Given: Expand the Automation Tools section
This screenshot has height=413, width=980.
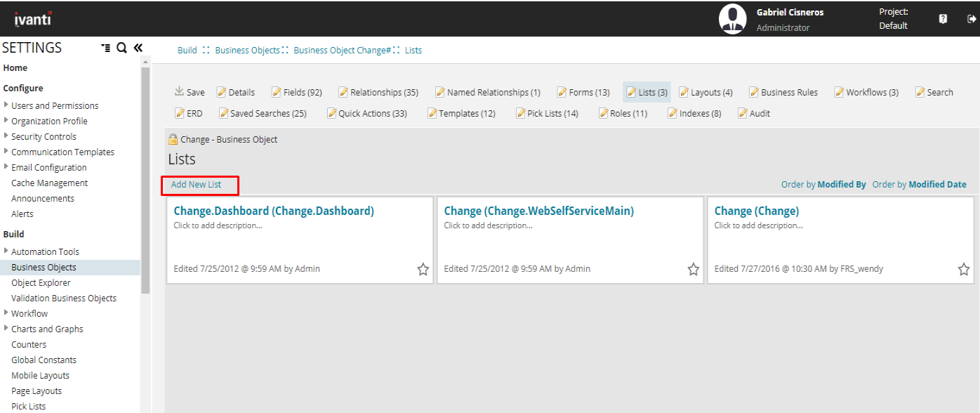Looking at the screenshot, I should pyautogui.click(x=6, y=251).
